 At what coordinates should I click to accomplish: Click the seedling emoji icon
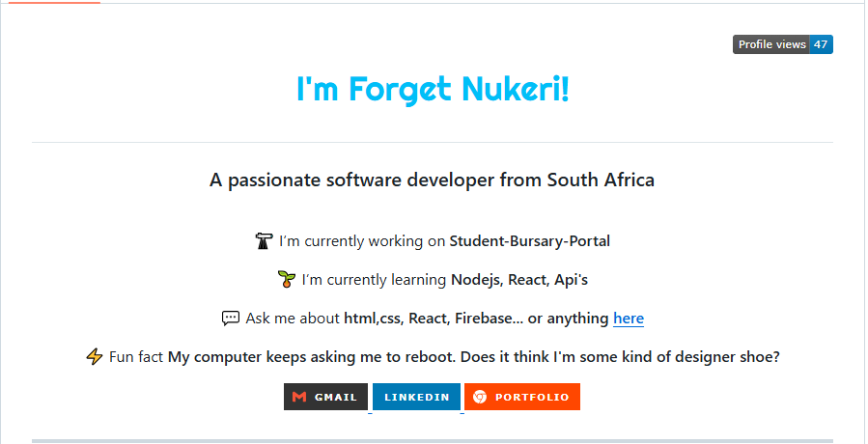(x=286, y=280)
